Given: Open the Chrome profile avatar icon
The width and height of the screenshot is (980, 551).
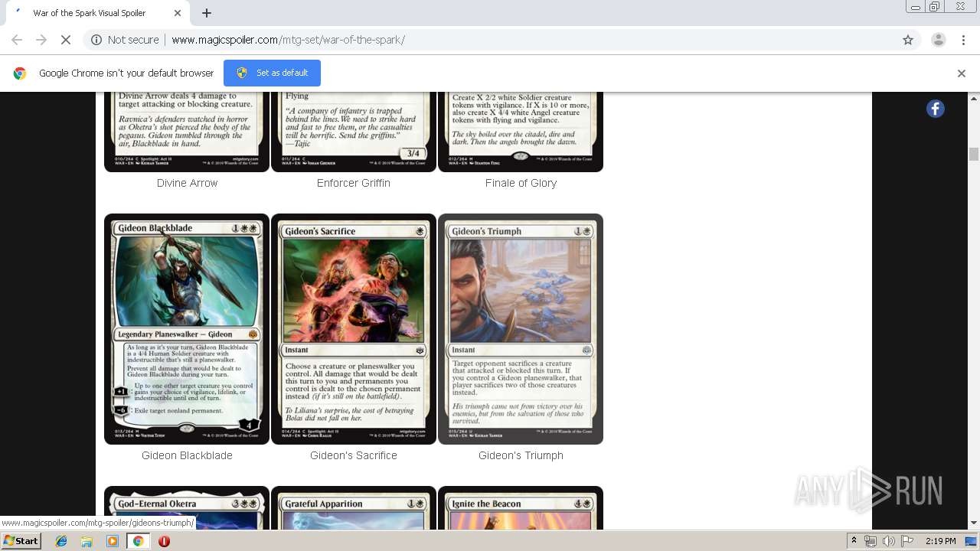Looking at the screenshot, I should click(x=938, y=40).
